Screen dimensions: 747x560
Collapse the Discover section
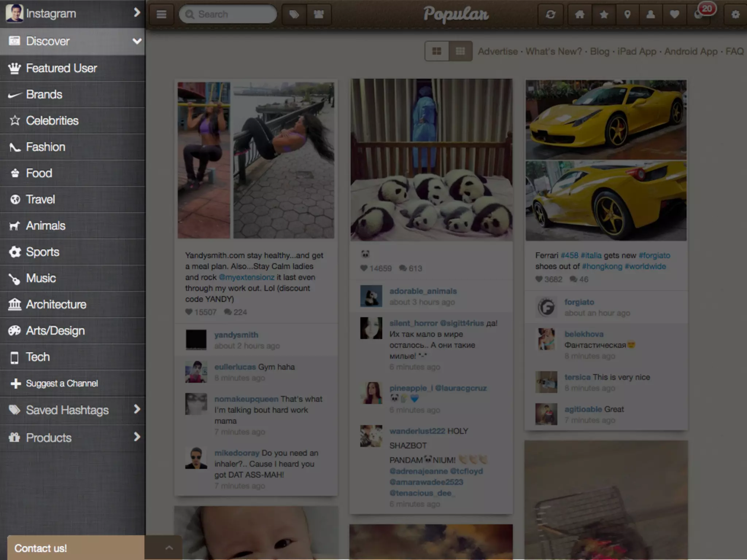pyautogui.click(x=137, y=41)
